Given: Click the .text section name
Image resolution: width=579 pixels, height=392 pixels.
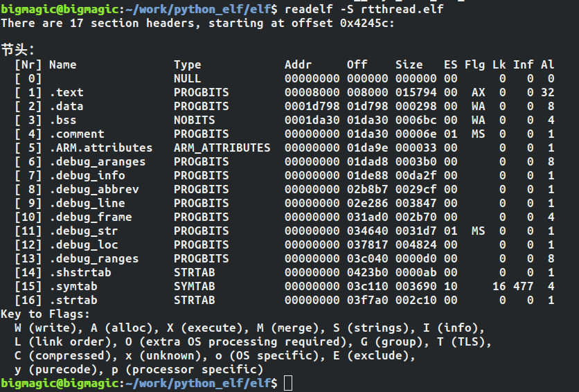Looking at the screenshot, I should (x=66, y=93).
